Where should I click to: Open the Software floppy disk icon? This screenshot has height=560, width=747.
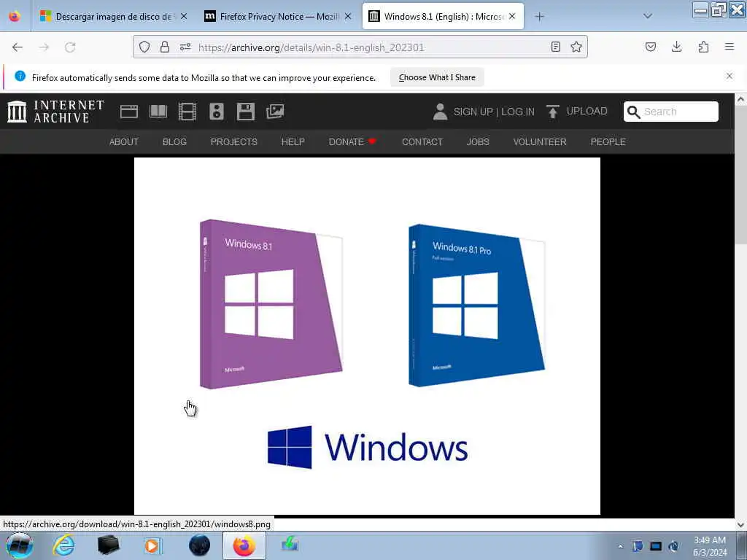point(246,112)
